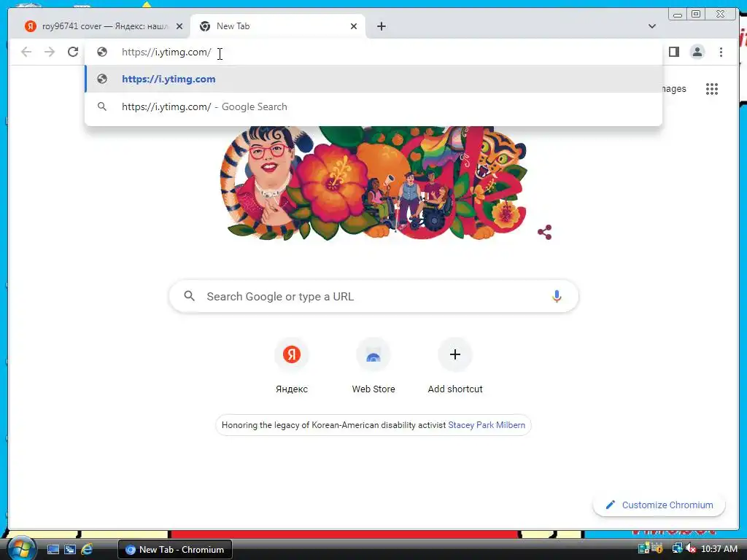The height and width of the screenshot is (560, 747).
Task: Open the profile avatar button
Action: [x=697, y=52]
